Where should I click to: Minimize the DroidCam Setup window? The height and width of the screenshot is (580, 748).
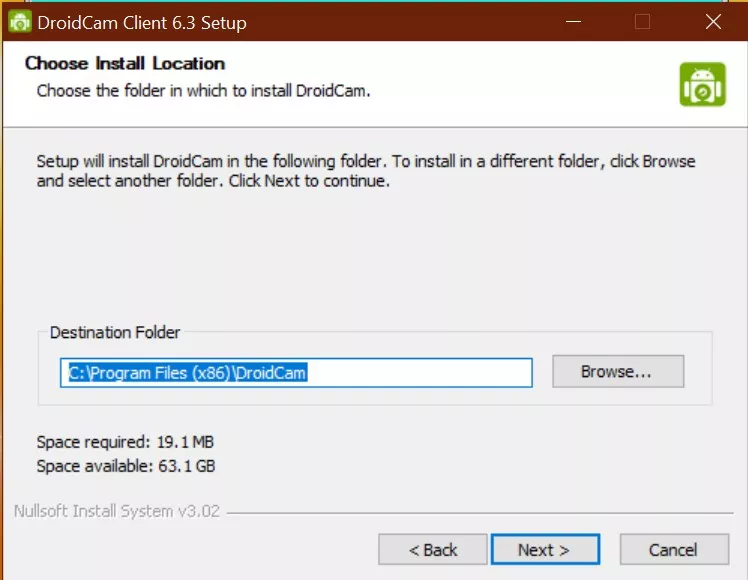point(573,21)
